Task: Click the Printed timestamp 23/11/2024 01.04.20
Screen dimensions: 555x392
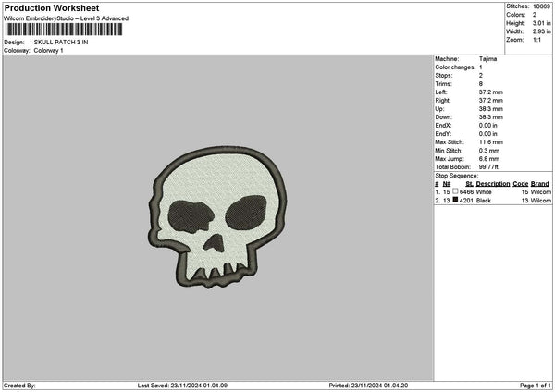Action: 379,386
